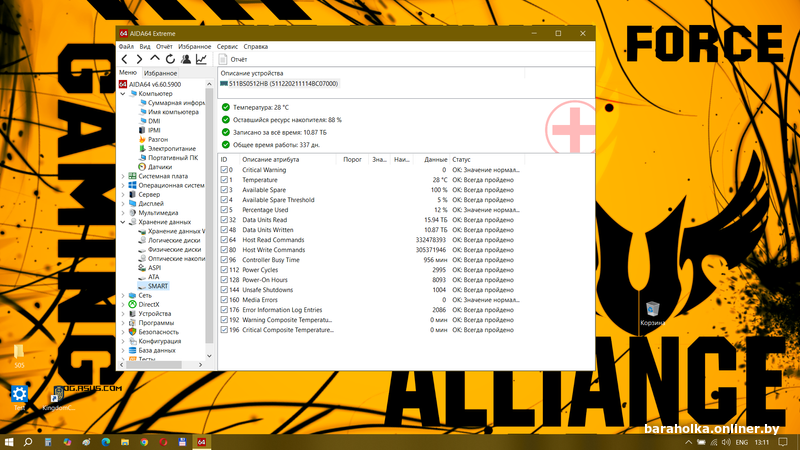
Task: Refresh the AIDA64 report view
Action: (x=170, y=59)
